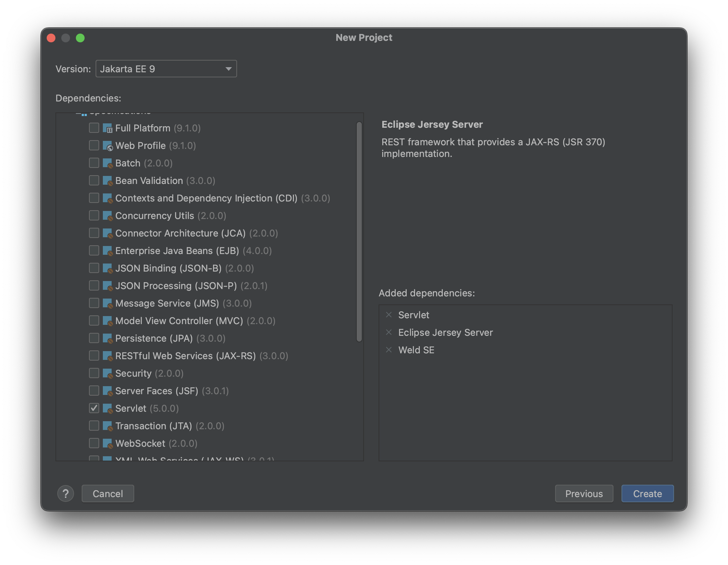Image resolution: width=728 pixels, height=565 pixels.
Task: Open the Version dropdown
Action: point(166,69)
